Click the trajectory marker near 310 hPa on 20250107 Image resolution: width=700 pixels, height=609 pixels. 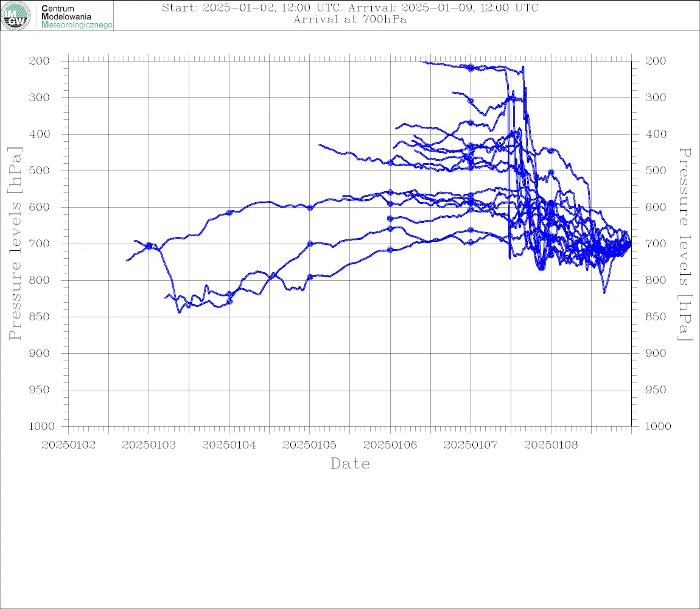pyautogui.click(x=471, y=102)
